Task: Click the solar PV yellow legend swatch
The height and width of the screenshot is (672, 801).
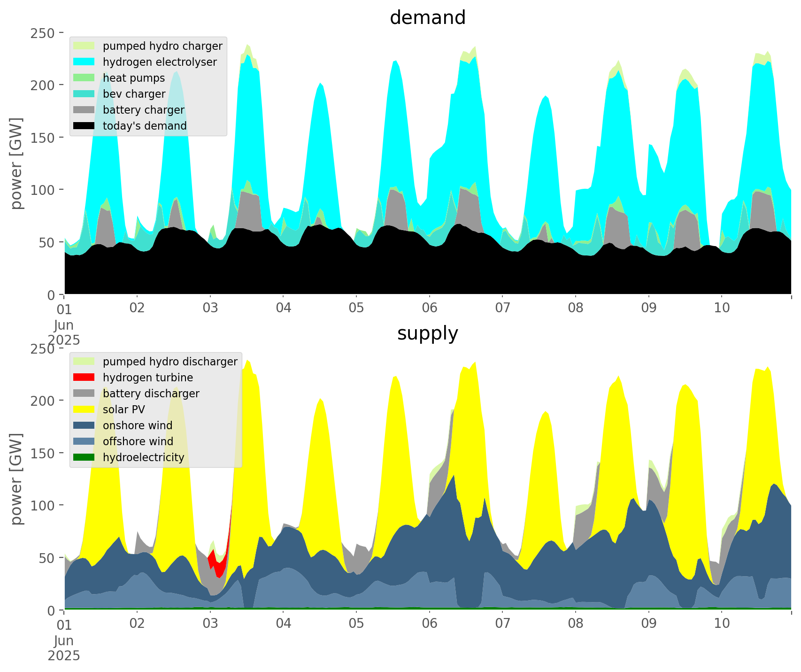Action: 85,409
